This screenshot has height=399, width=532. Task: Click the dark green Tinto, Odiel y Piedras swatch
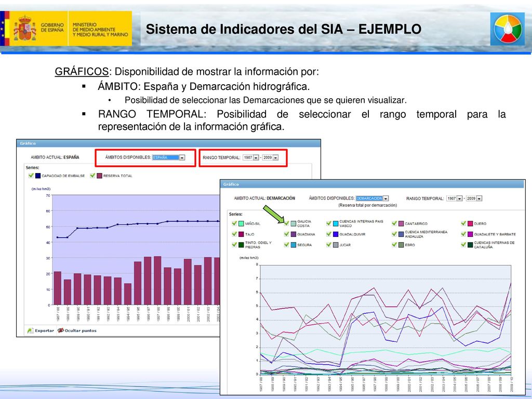point(241,245)
